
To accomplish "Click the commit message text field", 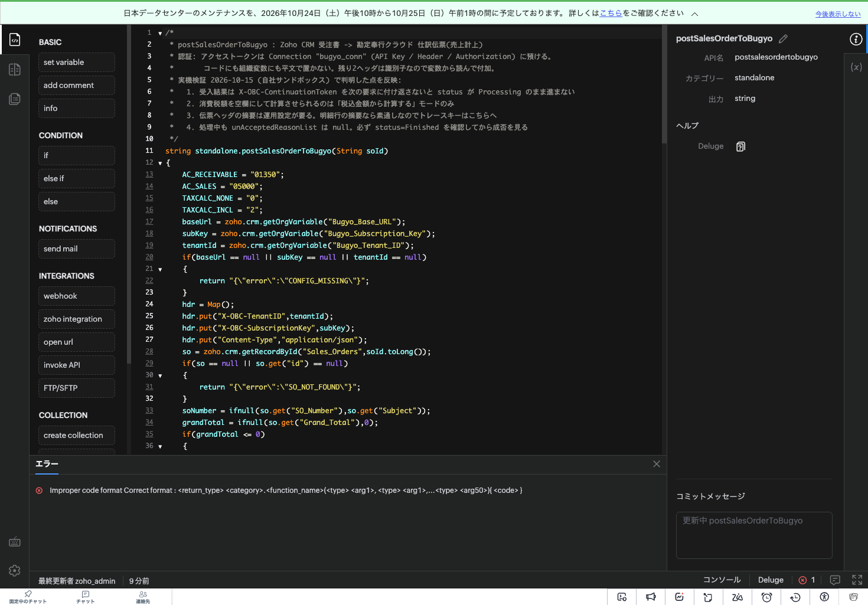I will point(754,535).
